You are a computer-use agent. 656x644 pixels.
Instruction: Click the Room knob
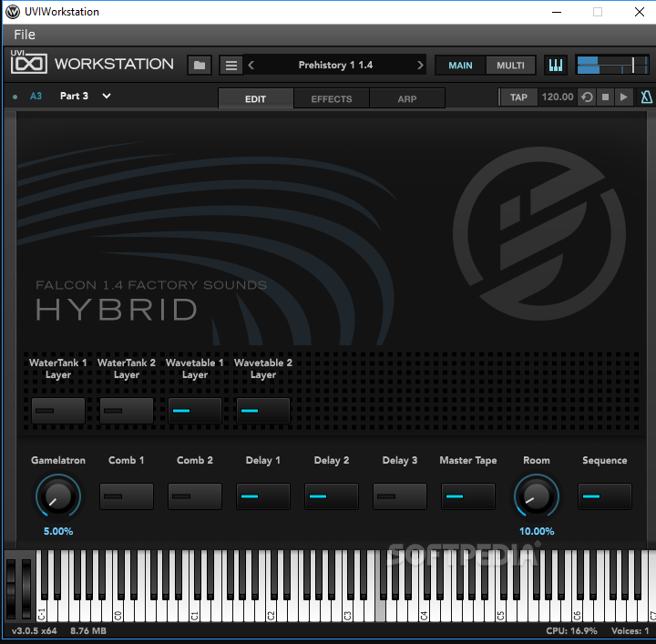(537, 496)
